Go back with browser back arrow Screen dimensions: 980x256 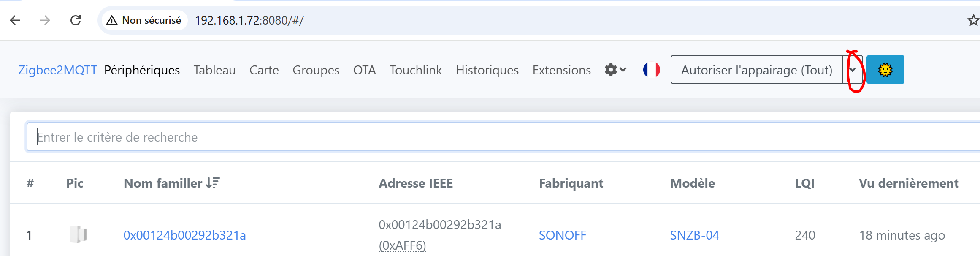[x=15, y=20]
